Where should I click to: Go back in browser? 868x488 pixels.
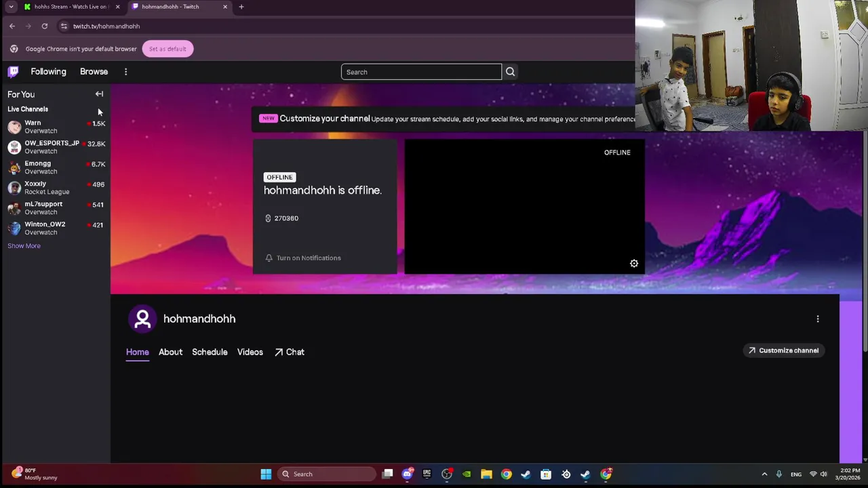tap(12, 26)
